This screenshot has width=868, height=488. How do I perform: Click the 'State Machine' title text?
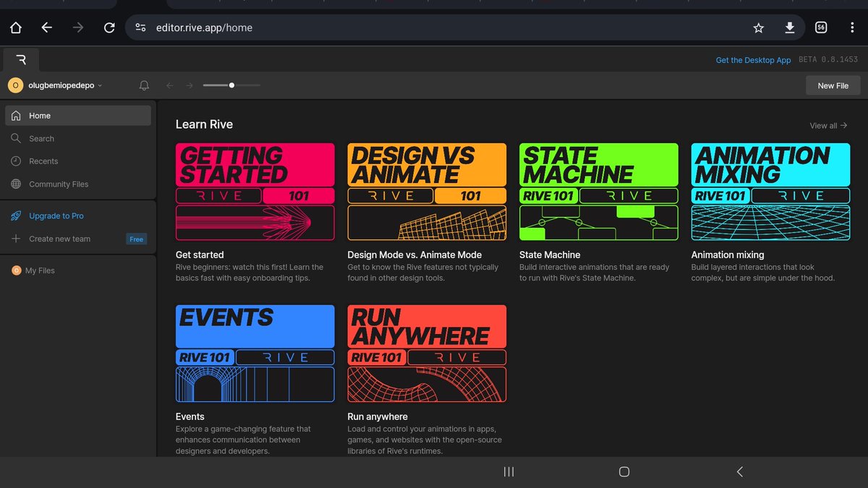(x=550, y=254)
